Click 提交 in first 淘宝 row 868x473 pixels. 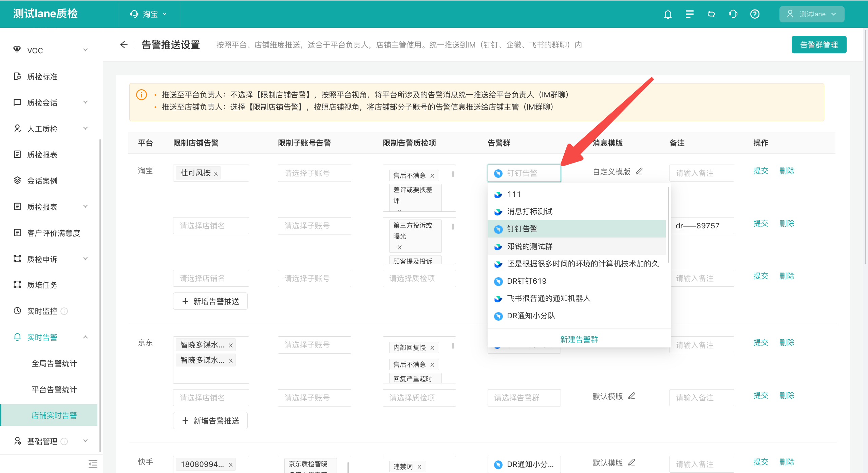(x=760, y=171)
